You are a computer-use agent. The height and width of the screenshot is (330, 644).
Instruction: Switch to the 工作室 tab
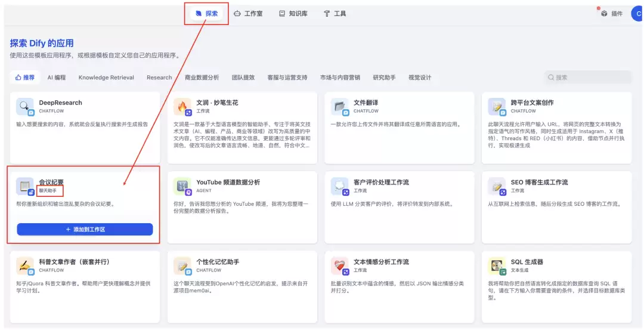(x=248, y=14)
